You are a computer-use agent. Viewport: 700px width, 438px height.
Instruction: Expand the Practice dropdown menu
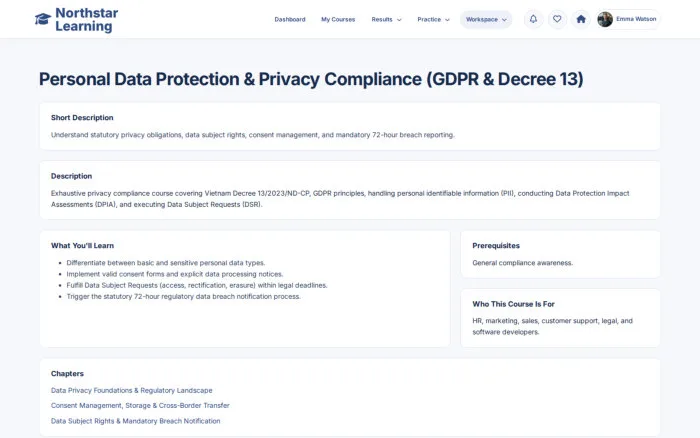coord(433,20)
